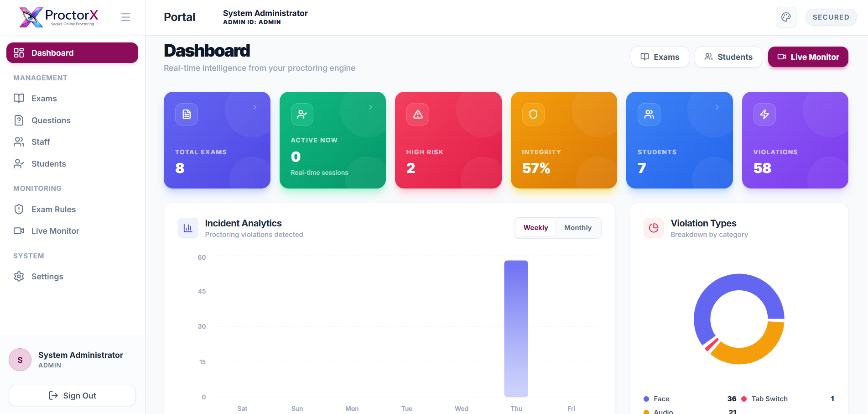Click the Questions icon in Management
Image resolution: width=868 pixels, height=414 pixels.
19,120
